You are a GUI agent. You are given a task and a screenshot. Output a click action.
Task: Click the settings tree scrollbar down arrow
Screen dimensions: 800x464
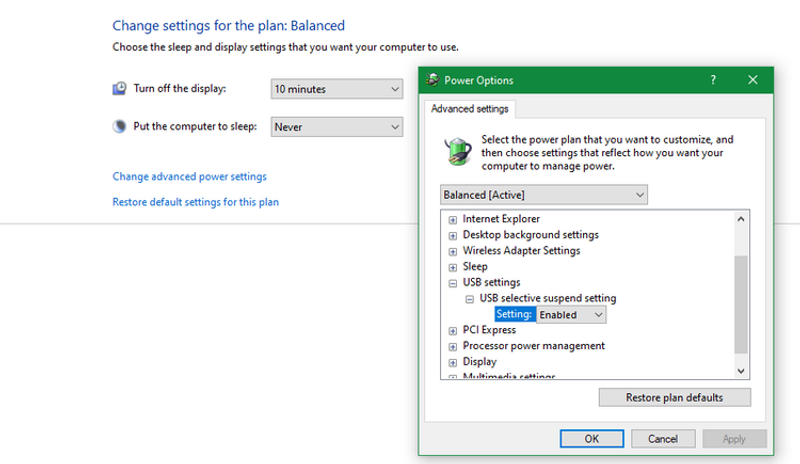tap(741, 370)
